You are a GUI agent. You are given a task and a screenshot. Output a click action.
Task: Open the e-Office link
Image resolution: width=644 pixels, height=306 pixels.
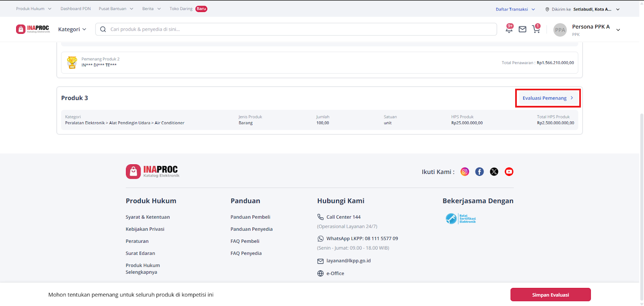pyautogui.click(x=335, y=273)
